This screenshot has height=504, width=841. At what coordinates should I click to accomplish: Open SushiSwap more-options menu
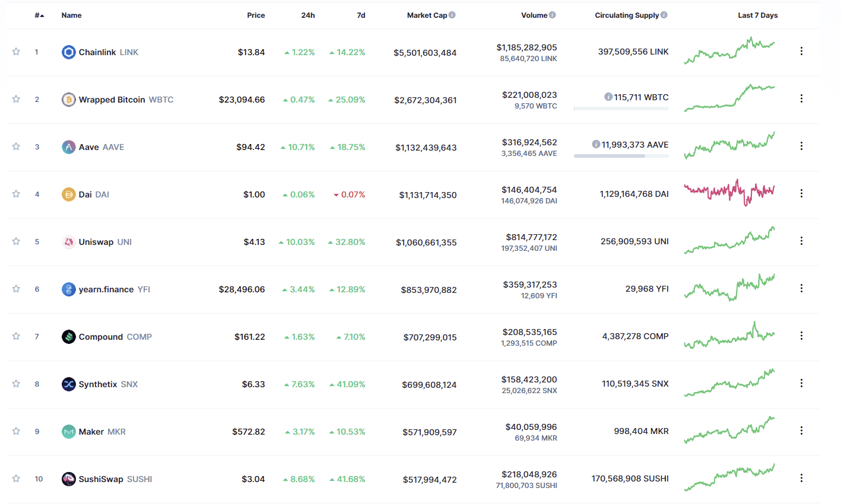pos(801,478)
